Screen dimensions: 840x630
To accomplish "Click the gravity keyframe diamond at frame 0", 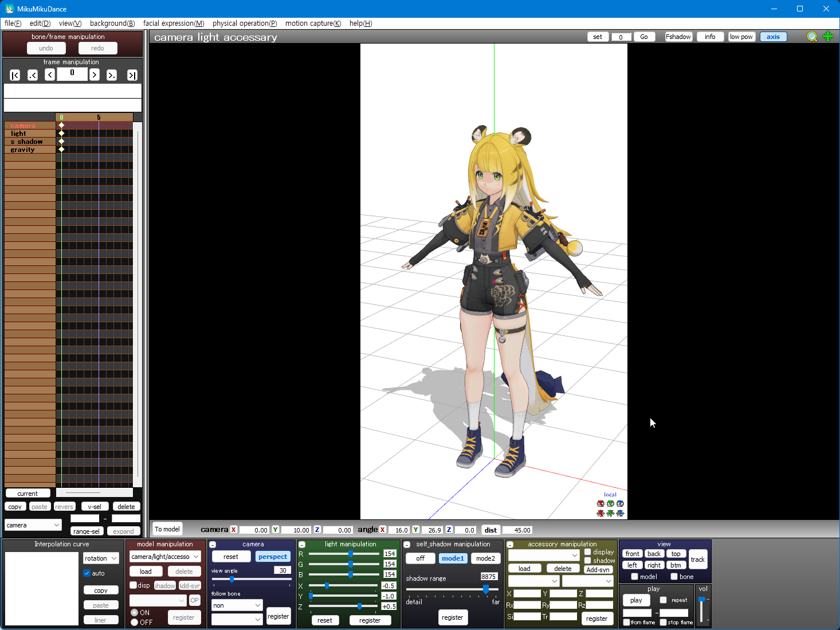I will tap(61, 149).
